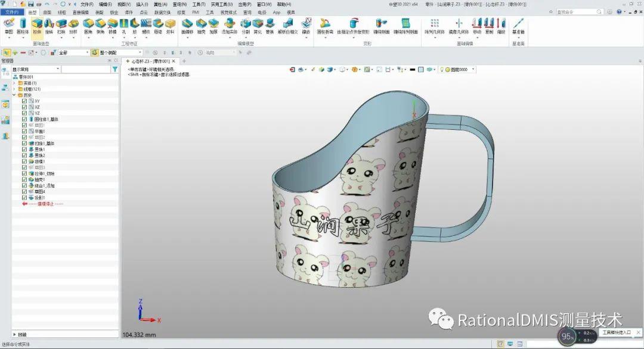Open the 插入(I) menu
This screenshot has width=644, height=349.
pos(142,5)
